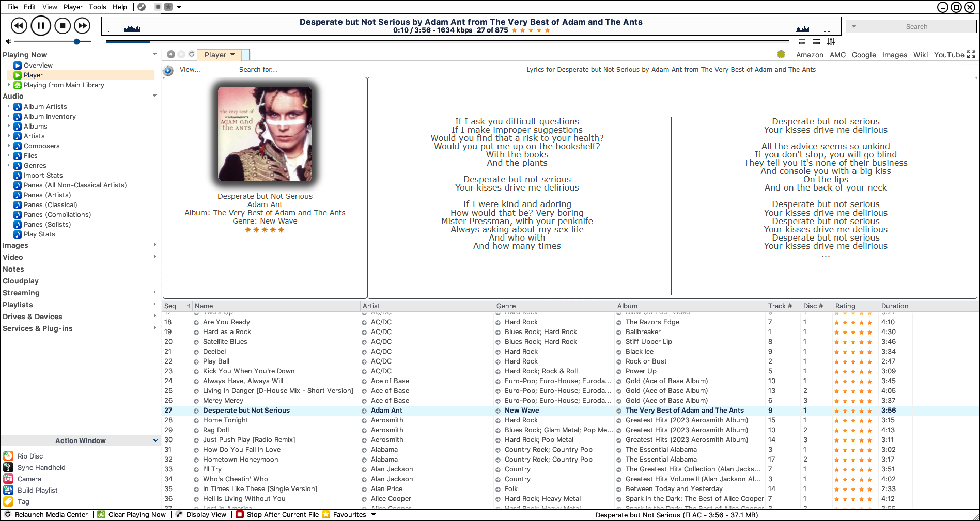Set rating using stars below album art
Viewport: 980px width, 521px height.
pyautogui.click(x=265, y=230)
